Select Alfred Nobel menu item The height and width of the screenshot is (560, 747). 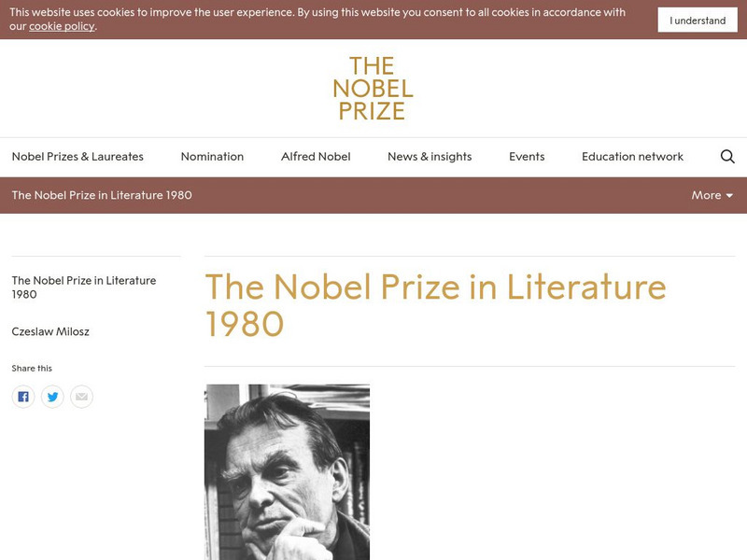[316, 157]
